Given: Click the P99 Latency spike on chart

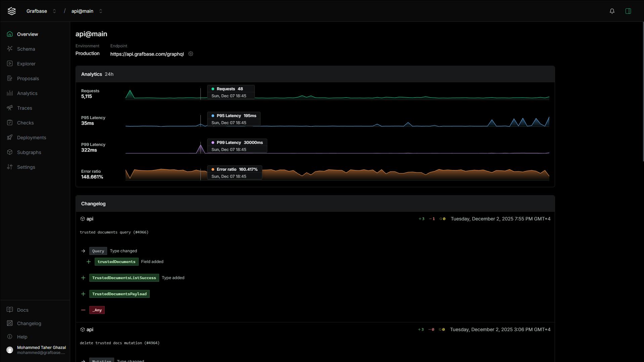Looking at the screenshot, I should click(x=200, y=148).
